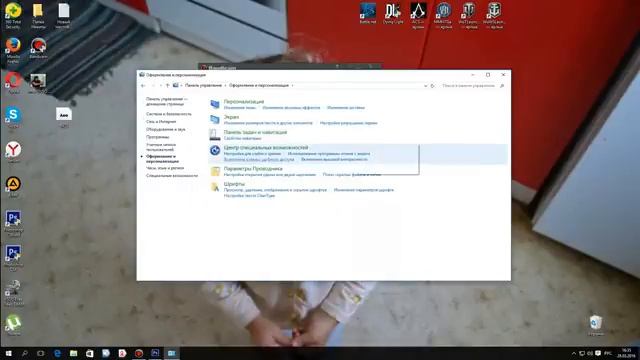Open 360 Total Security desktop icon
This screenshot has width=640, height=360.
pyautogui.click(x=13, y=15)
